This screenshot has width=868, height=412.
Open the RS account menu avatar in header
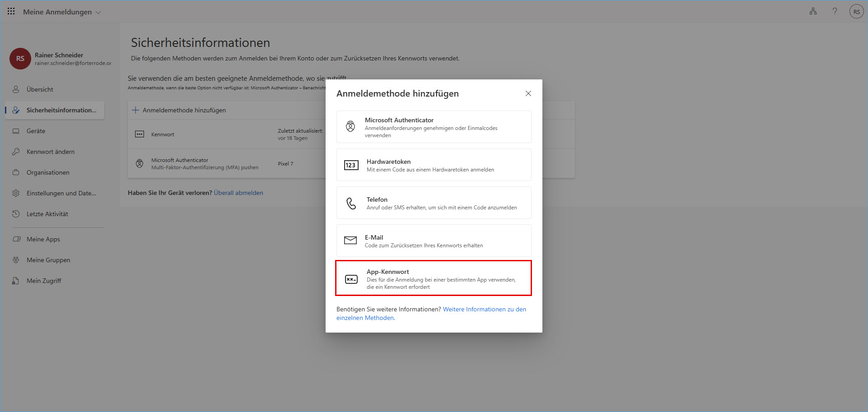click(x=856, y=12)
